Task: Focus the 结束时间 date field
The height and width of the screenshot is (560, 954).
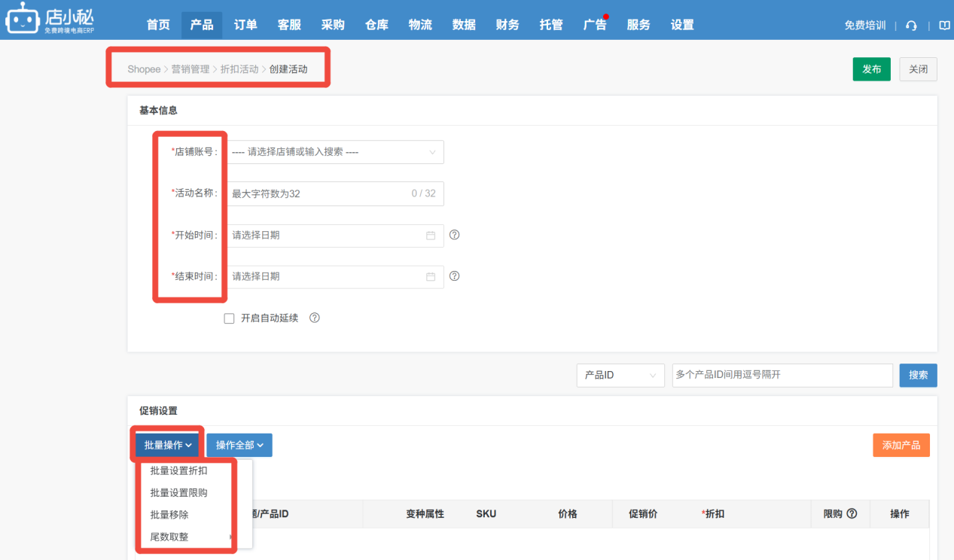Action: pos(335,277)
